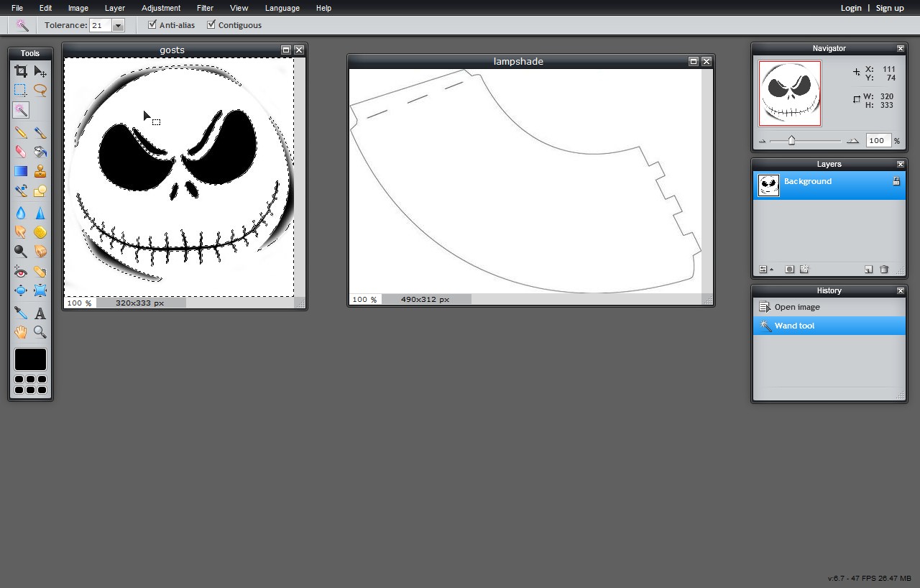Select the Background layer row
920x588 pixels.
[829, 185]
